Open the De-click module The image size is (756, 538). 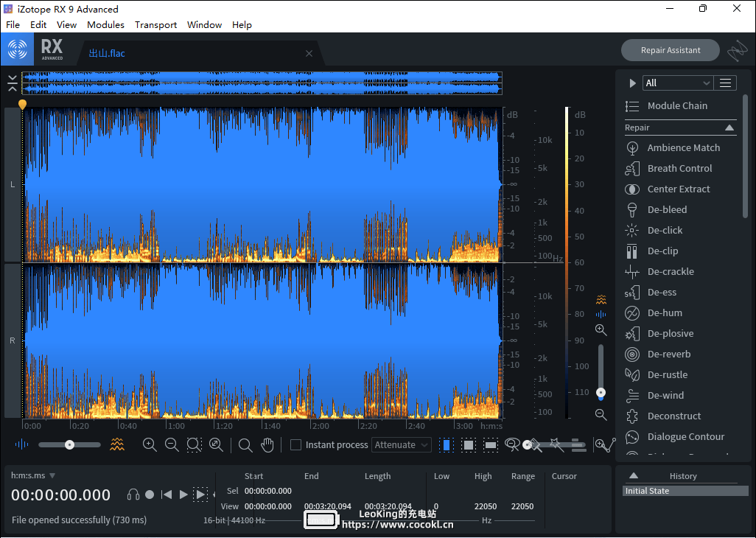pyautogui.click(x=654, y=231)
